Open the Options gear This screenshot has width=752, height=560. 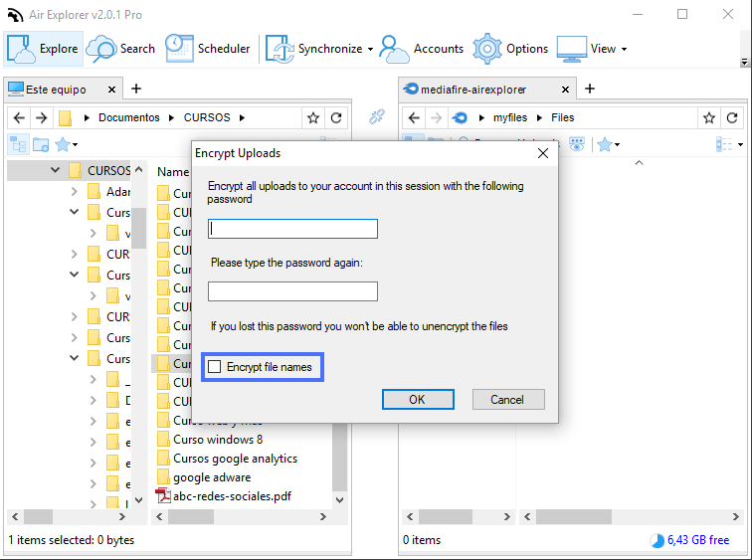510,49
